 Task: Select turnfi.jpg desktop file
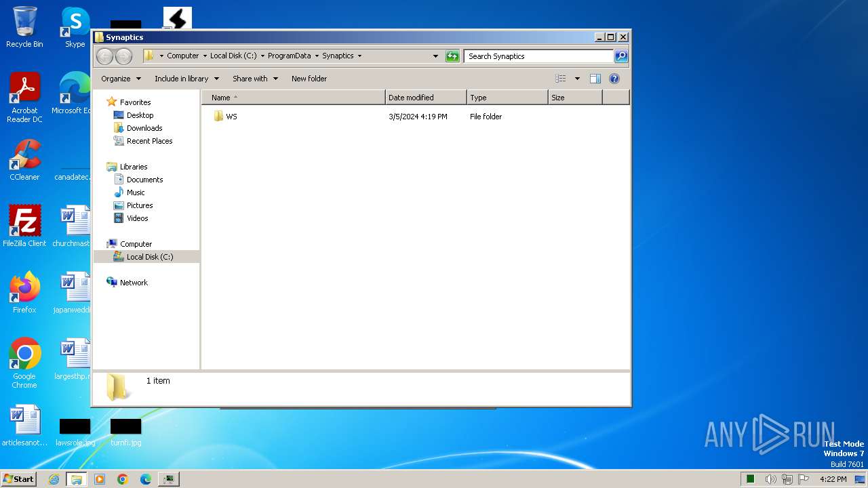125,432
